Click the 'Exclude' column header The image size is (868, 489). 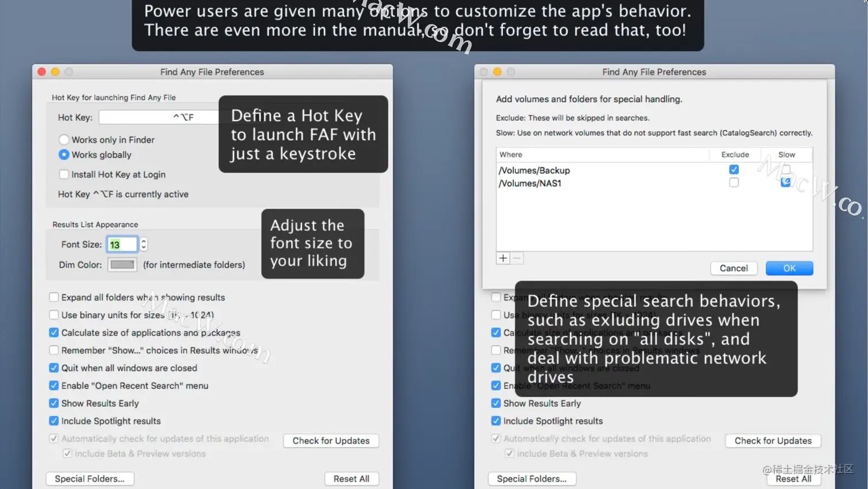[735, 155]
